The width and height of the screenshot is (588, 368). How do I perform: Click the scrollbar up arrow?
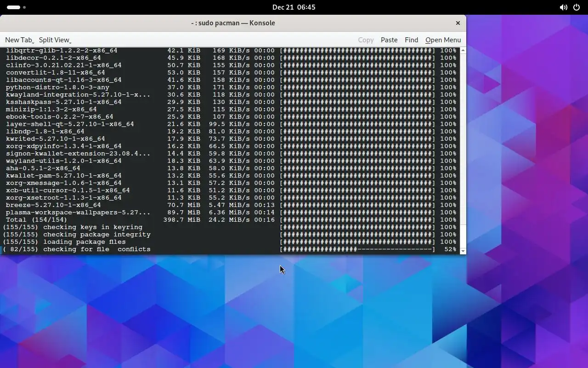[x=463, y=50]
